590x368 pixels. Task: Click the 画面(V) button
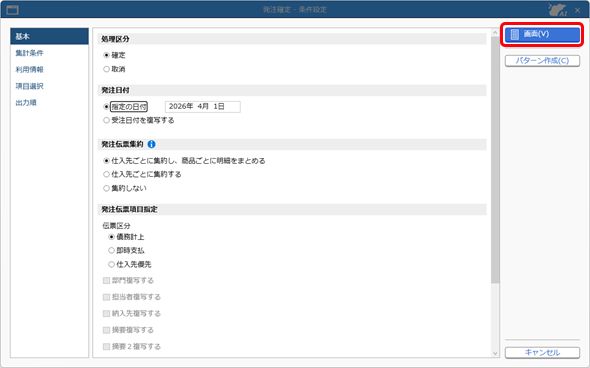pyautogui.click(x=542, y=34)
